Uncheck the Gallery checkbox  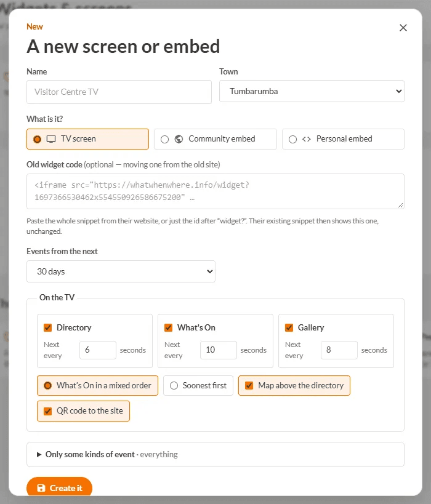tap(289, 327)
